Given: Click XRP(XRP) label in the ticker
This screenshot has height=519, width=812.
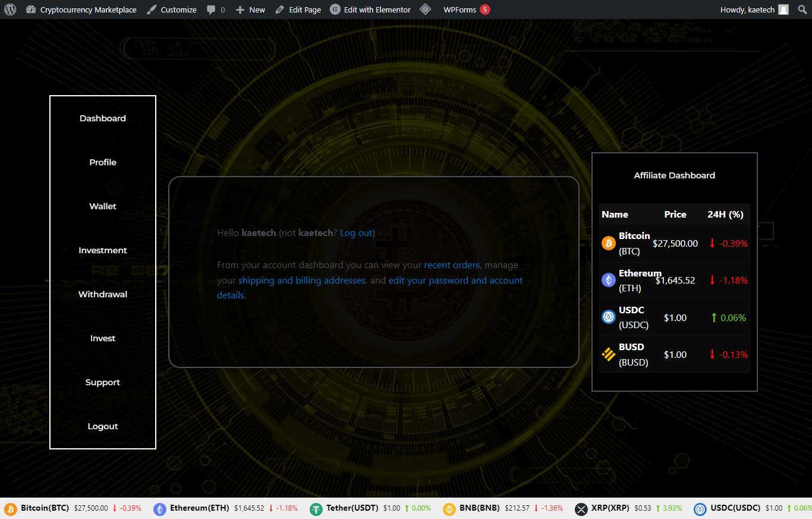Looking at the screenshot, I should pos(610,508).
